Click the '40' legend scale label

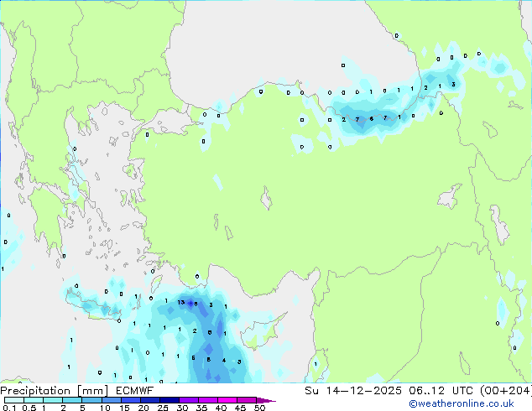221,408
